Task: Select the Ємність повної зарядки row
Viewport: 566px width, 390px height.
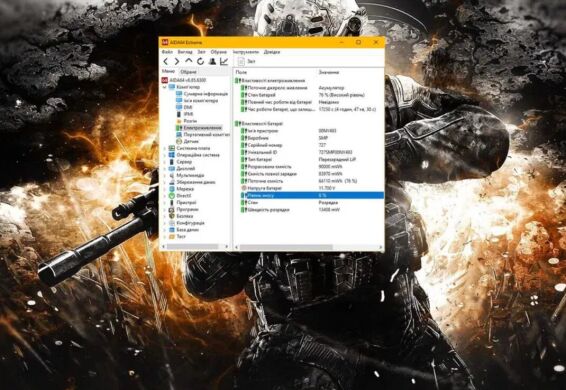Action: [x=309, y=174]
